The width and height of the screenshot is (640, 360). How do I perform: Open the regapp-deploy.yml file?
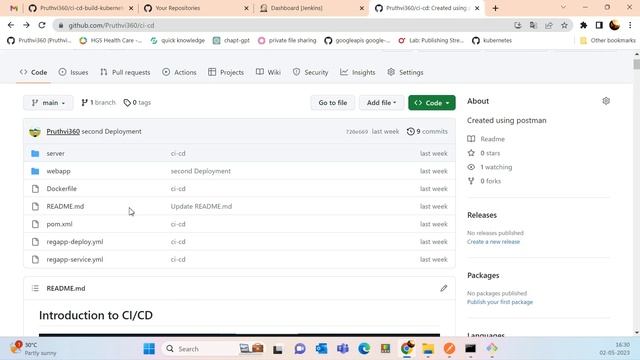[75, 242]
